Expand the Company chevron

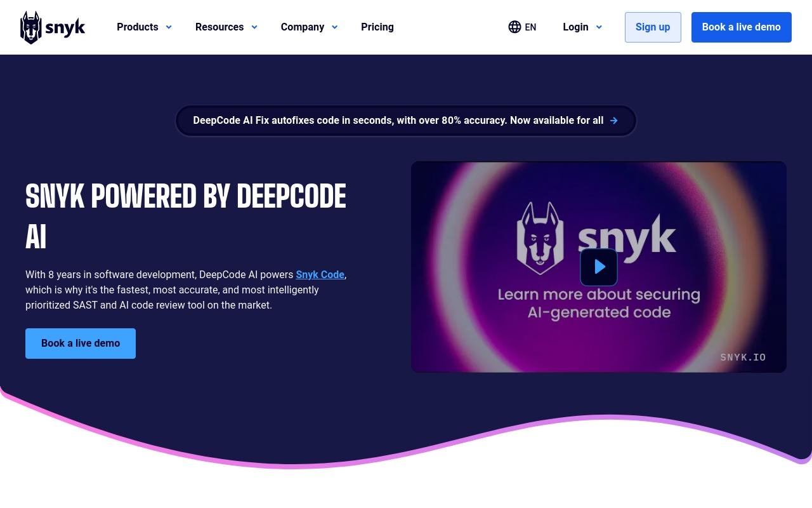(x=334, y=27)
